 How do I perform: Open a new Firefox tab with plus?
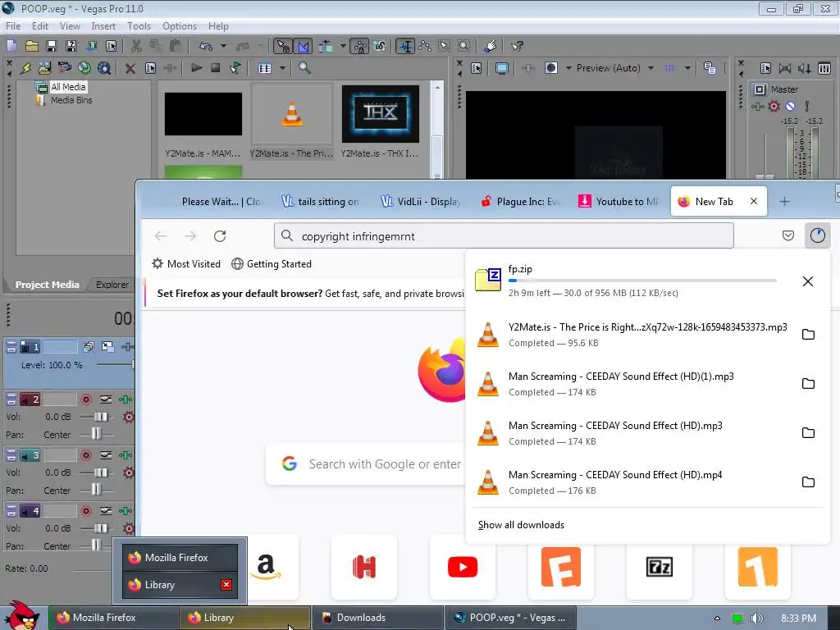784,202
